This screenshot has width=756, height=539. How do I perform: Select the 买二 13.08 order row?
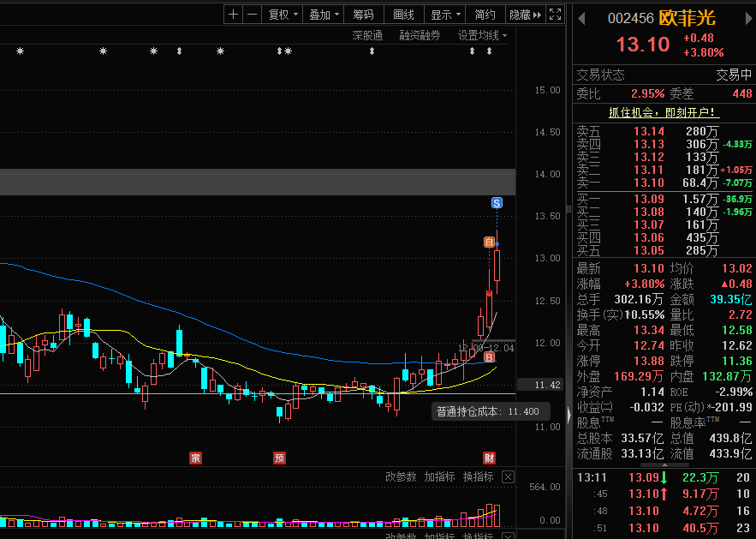coord(664,212)
